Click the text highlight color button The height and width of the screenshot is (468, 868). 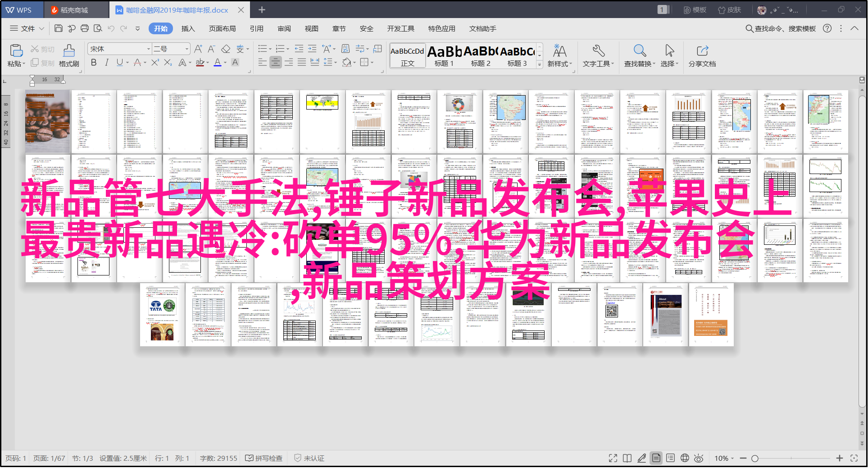click(x=200, y=63)
